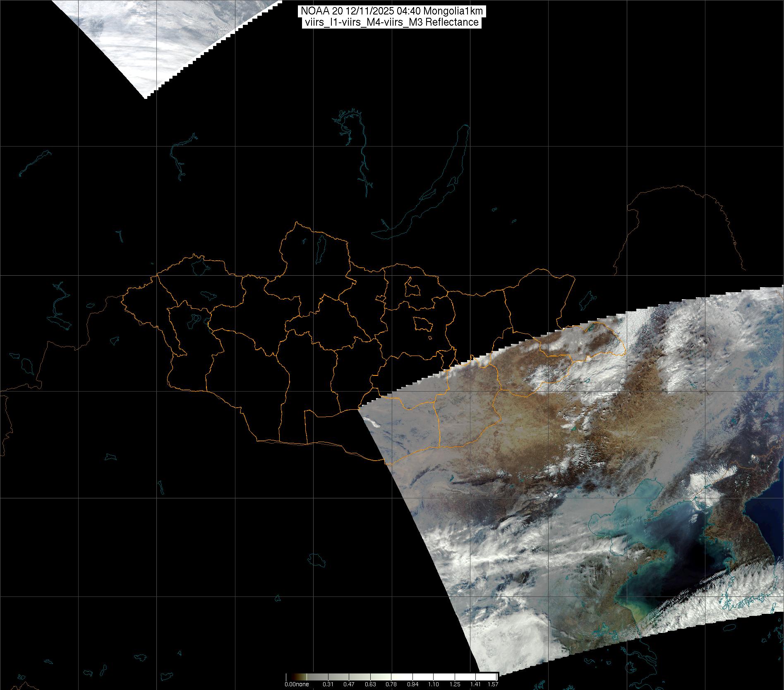
Task: Click the "0.78" color scale label
Action: coord(391,684)
